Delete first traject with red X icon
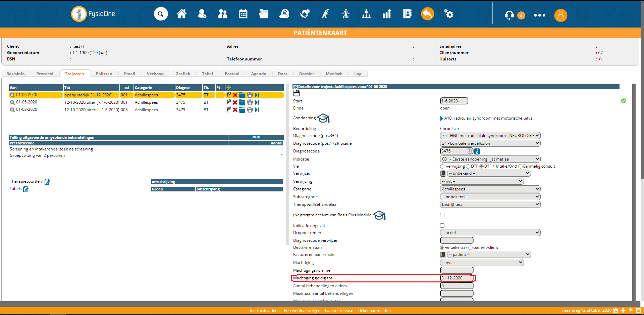The height and width of the screenshot is (315, 644). click(235, 95)
